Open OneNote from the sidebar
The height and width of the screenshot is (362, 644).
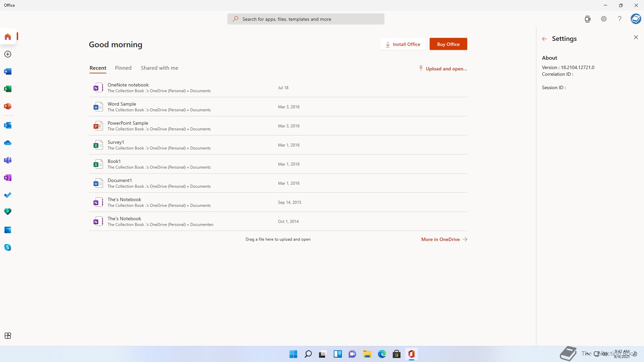click(8, 178)
